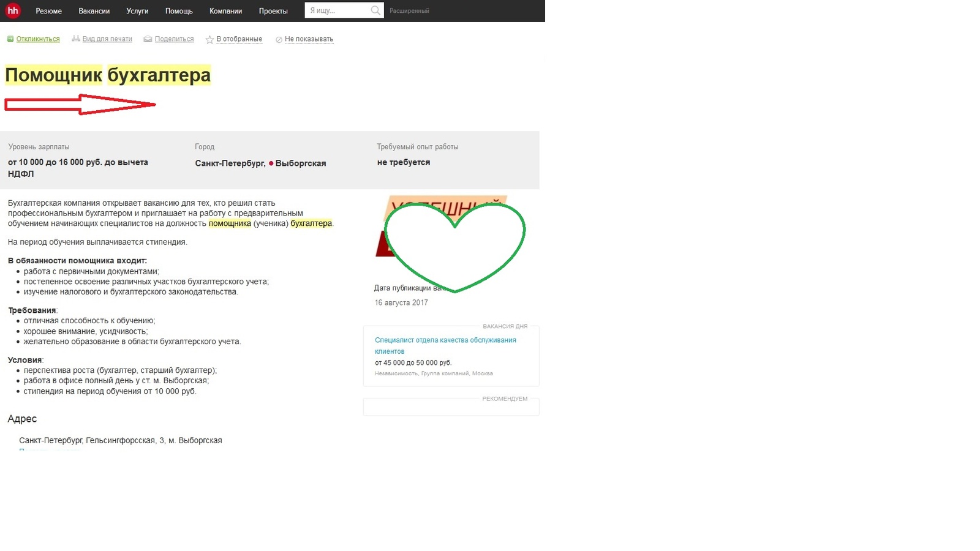The width and height of the screenshot is (980, 551).
Task: Click the 'РЕКОМЕНДУЕМ' block label
Action: pos(505,399)
